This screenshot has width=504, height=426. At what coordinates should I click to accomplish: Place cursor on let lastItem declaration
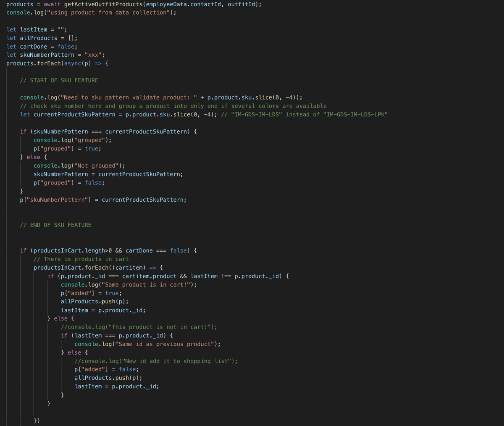(x=37, y=29)
